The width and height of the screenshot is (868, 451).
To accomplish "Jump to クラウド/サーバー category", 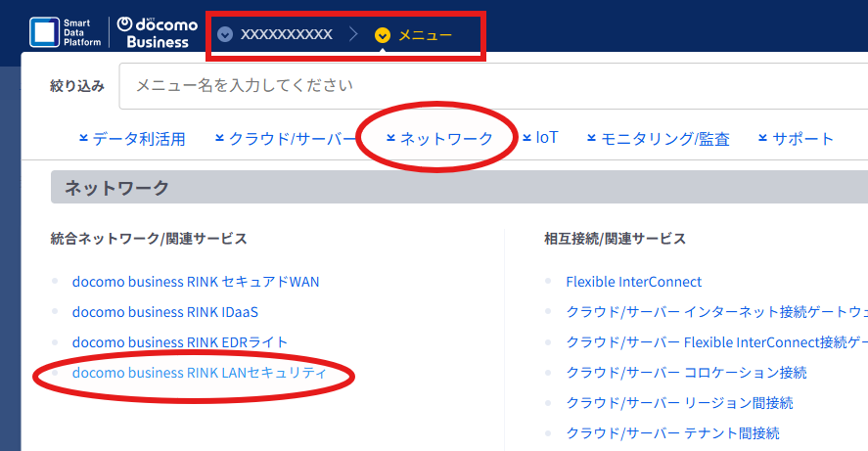I will point(286,139).
